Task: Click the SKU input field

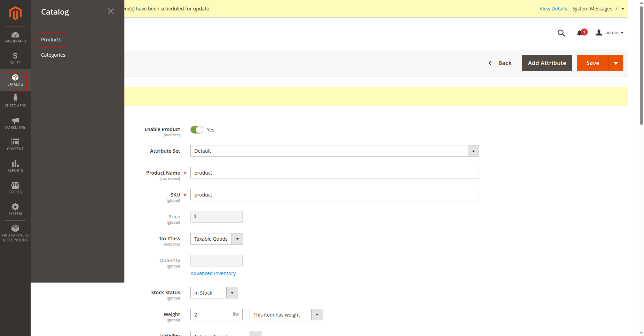Action: tap(335, 195)
